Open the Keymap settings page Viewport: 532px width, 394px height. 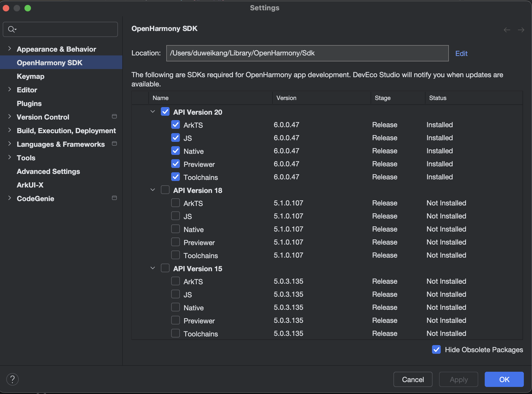coord(30,76)
